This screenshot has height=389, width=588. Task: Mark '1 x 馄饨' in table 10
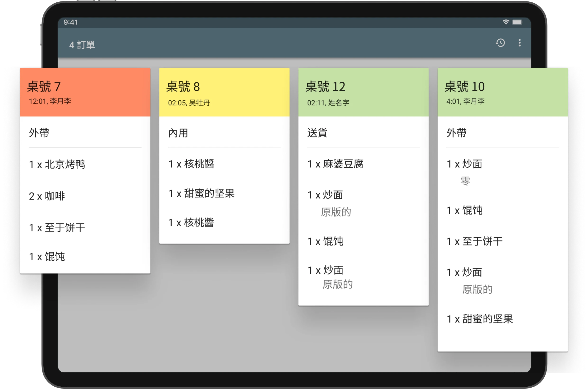[464, 210]
